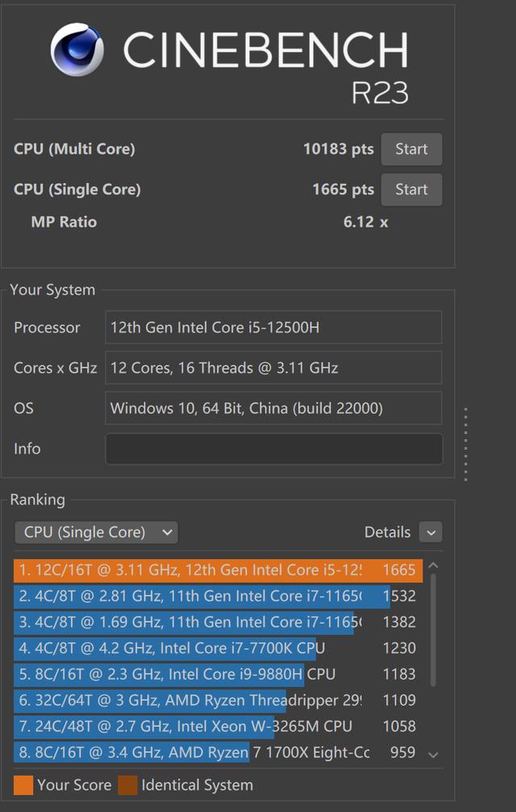
Task: Select the AMD Ryzen Threadripper ranking row
Action: tap(218, 700)
